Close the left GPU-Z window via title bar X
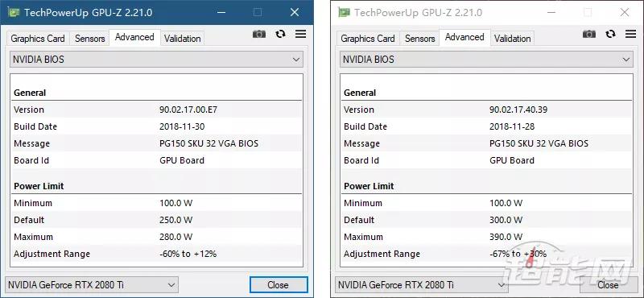 coord(295,12)
